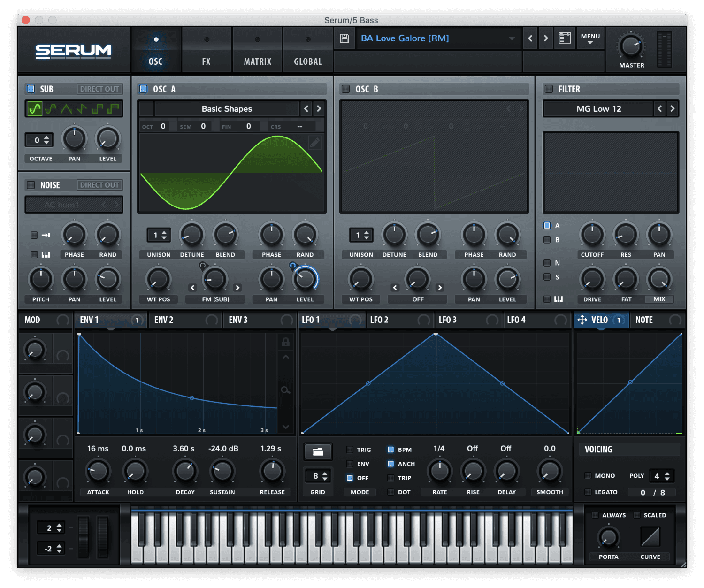This screenshot has width=704, height=588.
Task: Select the OSC tab
Action: (156, 50)
